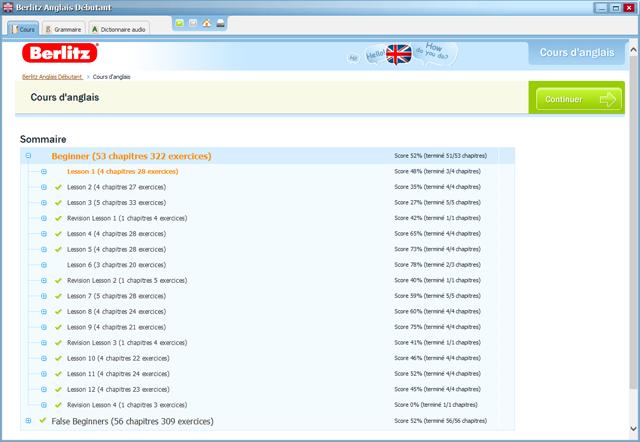Click Lesson 6 score 78% text
The height and width of the screenshot is (442, 640).
pos(437,265)
